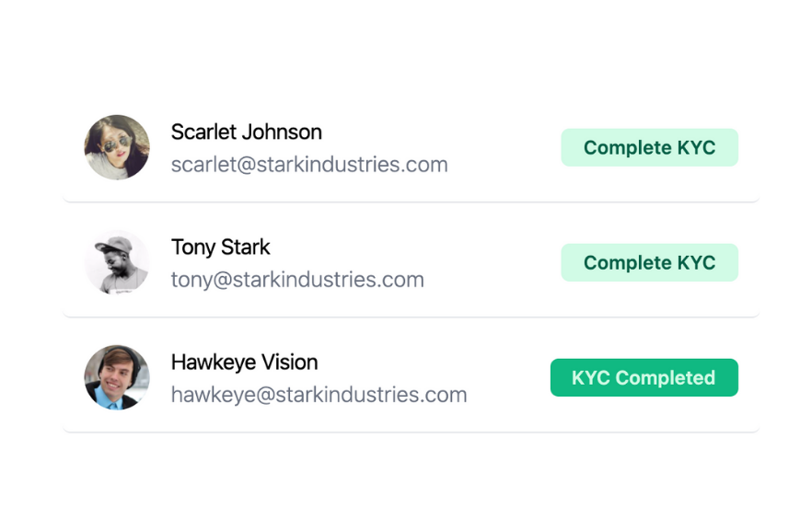Click scarlet@starkindustries.com email address

[309, 165]
